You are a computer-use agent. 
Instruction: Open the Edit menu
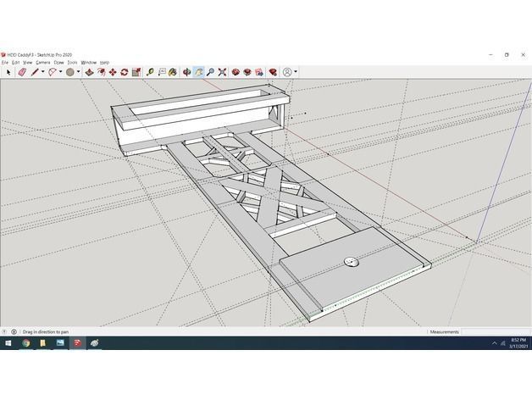[16, 63]
